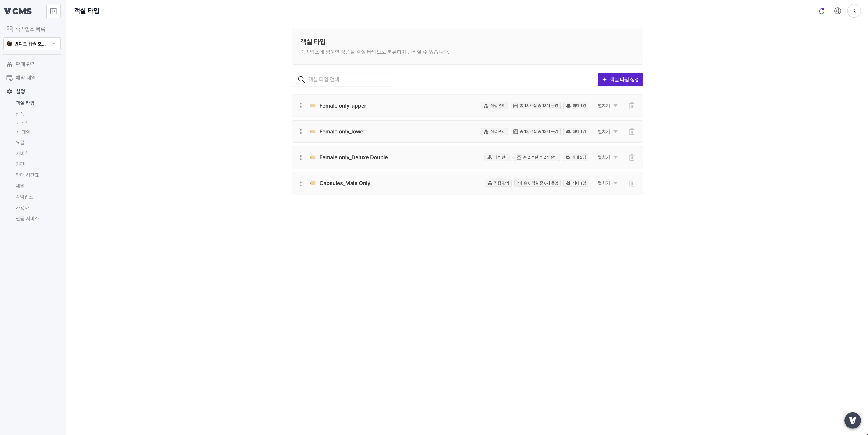Click the tag icon beside Female only_upper

point(313,106)
